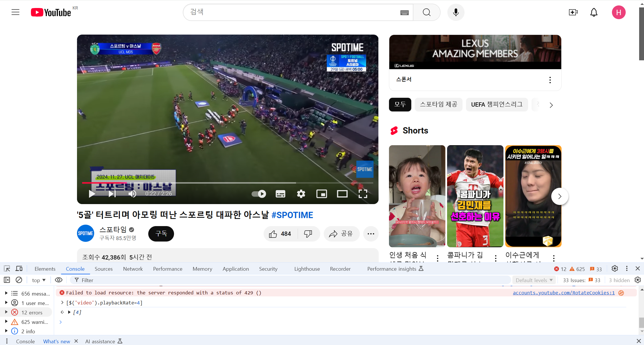Mute the video volume speaker

(x=132, y=194)
